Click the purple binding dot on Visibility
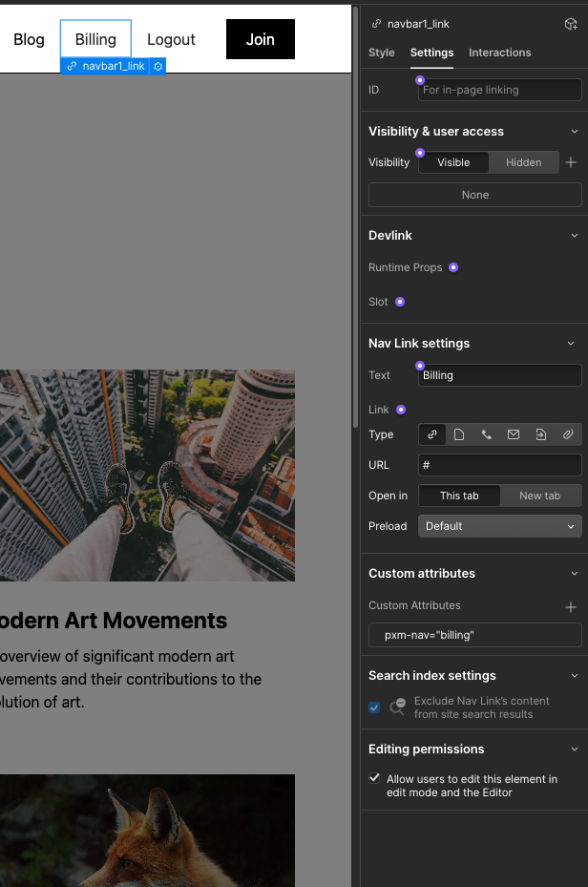588x887 pixels. (x=419, y=153)
